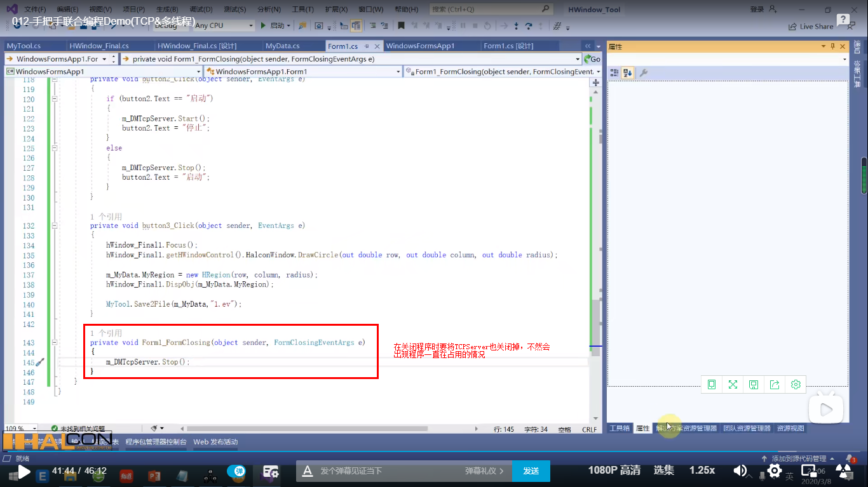Click the fullscreen expand icon in green toolbar

tap(732, 384)
